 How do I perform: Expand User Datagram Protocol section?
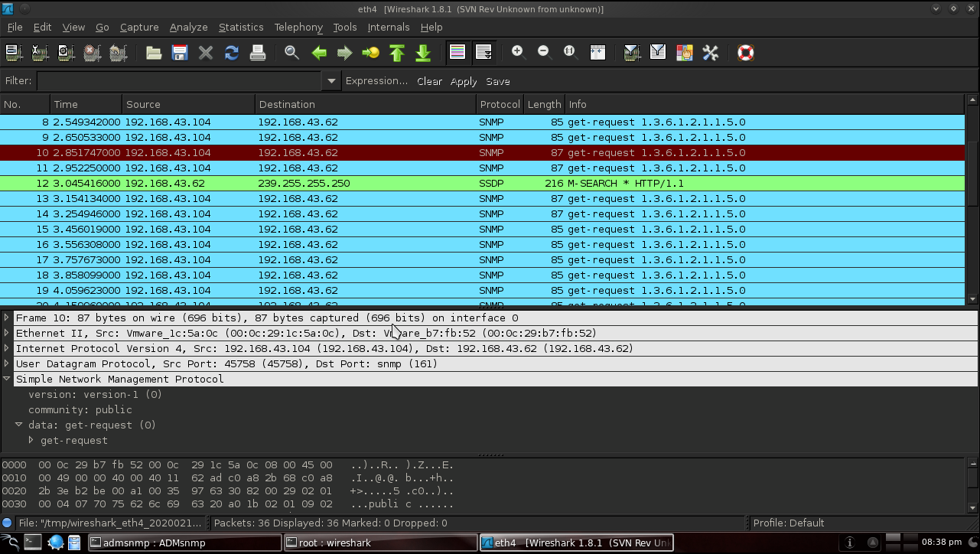7,363
